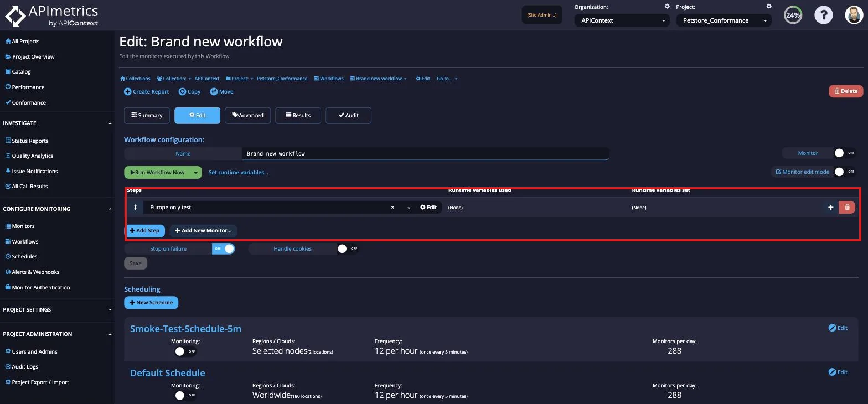The width and height of the screenshot is (868, 404).
Task: Click the 24% usage circle indicator
Action: pos(793,15)
